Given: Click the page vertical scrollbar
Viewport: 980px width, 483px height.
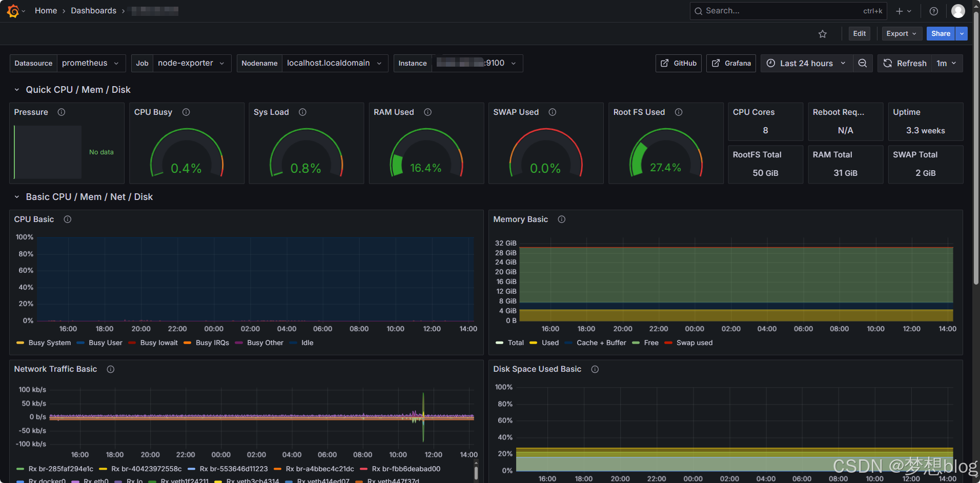Looking at the screenshot, I should click(976, 149).
